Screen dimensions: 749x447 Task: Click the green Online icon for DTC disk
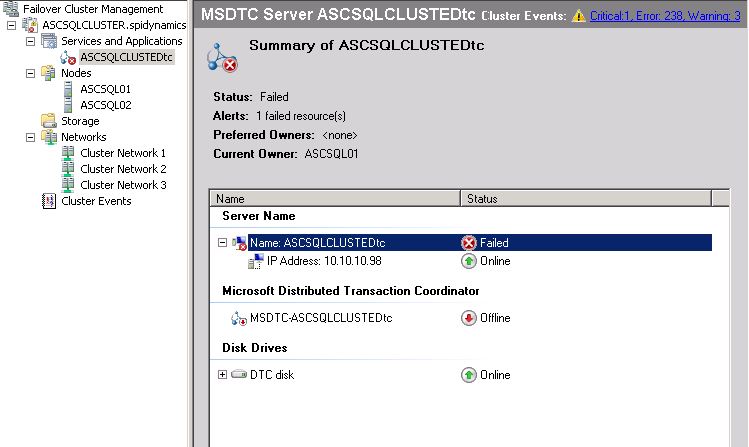(x=469, y=374)
